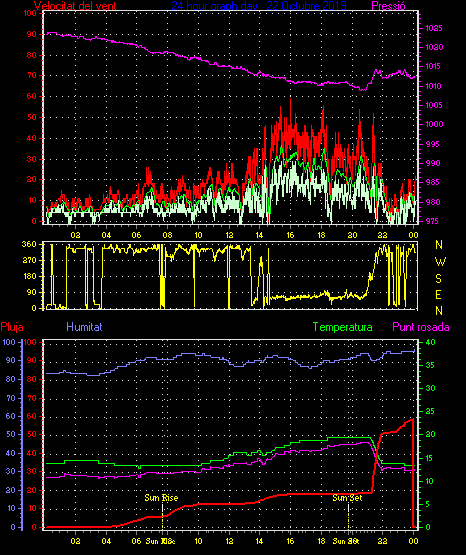
Task: Click the 980 pressure axis value
Action: [432, 202]
